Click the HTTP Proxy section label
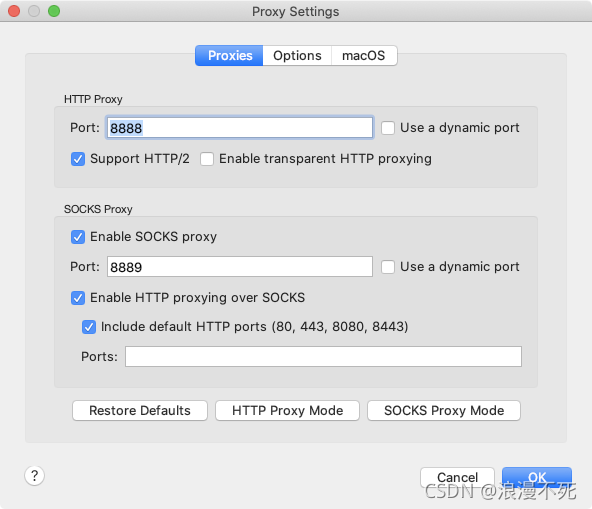The height and width of the screenshot is (509, 592). point(93,99)
